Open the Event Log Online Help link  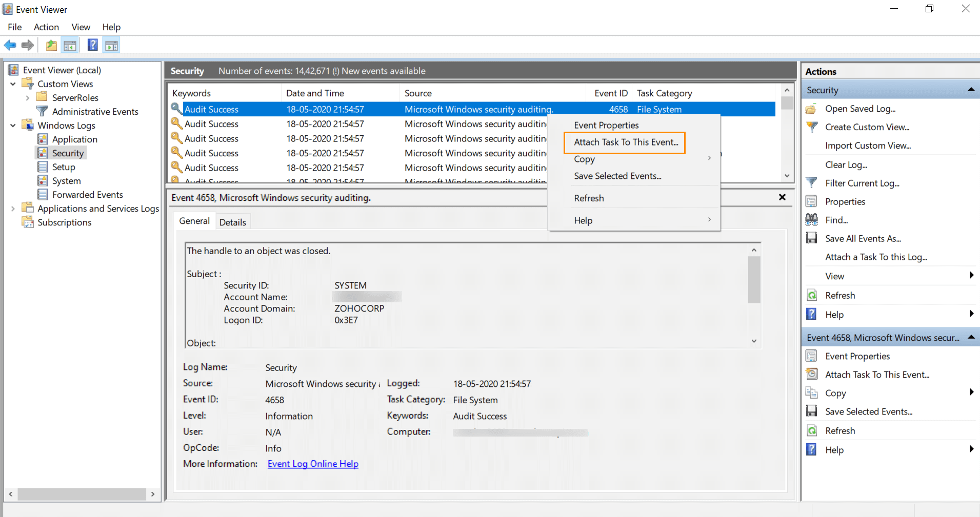(x=313, y=463)
